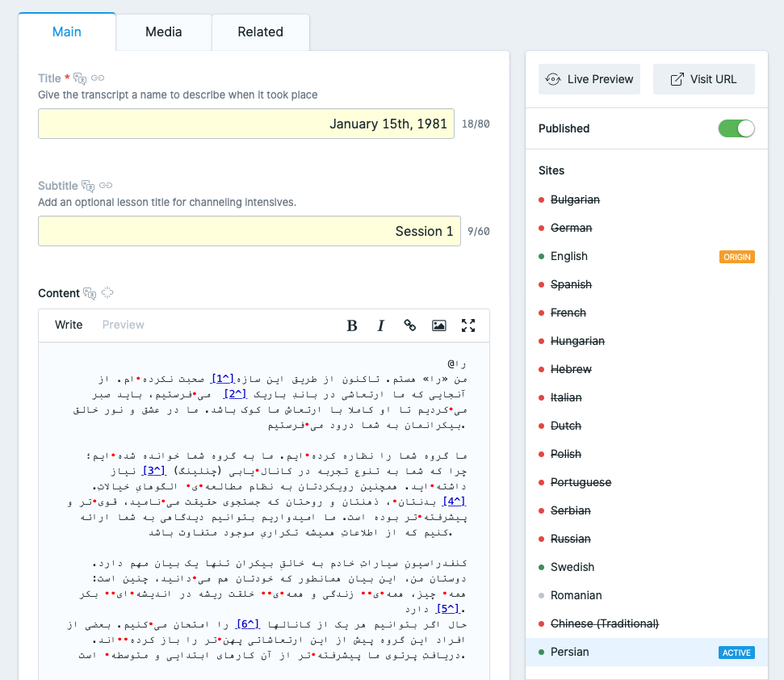Click the spinner icon next to Content
The height and width of the screenshot is (680, 784).
pyautogui.click(x=107, y=292)
